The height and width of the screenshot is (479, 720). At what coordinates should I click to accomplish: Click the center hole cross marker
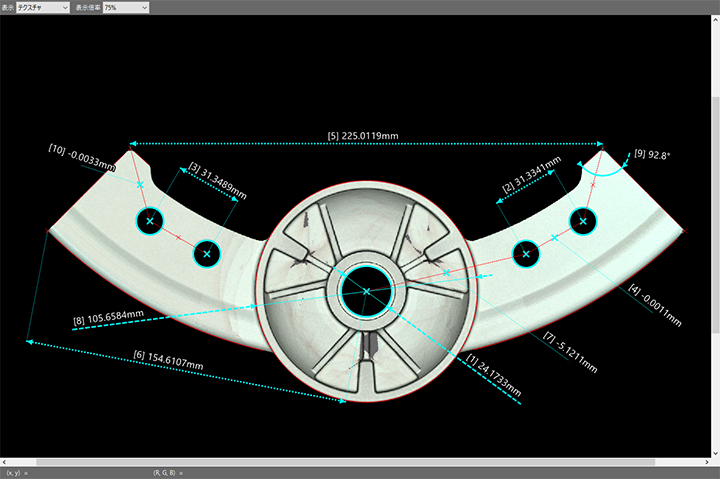pyautogui.click(x=367, y=290)
